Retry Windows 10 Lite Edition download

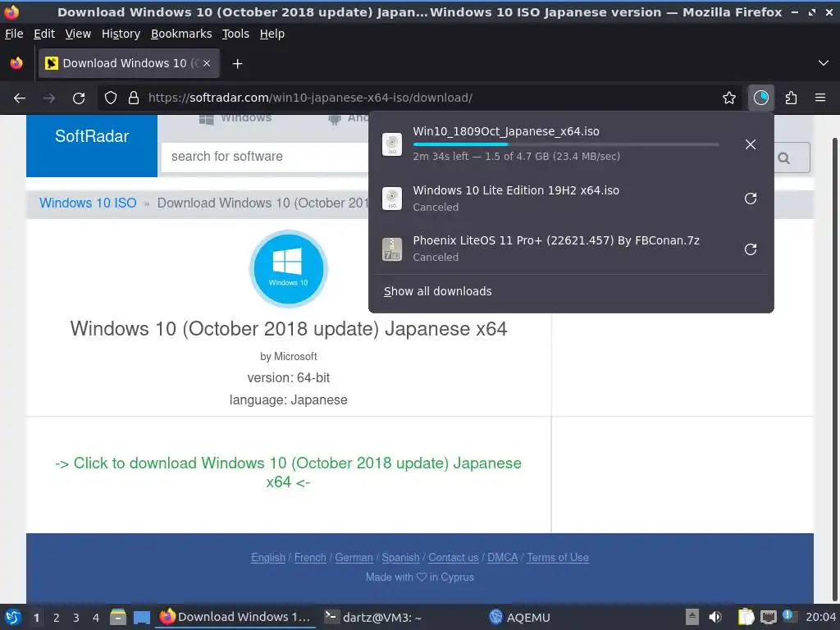pyautogui.click(x=751, y=199)
